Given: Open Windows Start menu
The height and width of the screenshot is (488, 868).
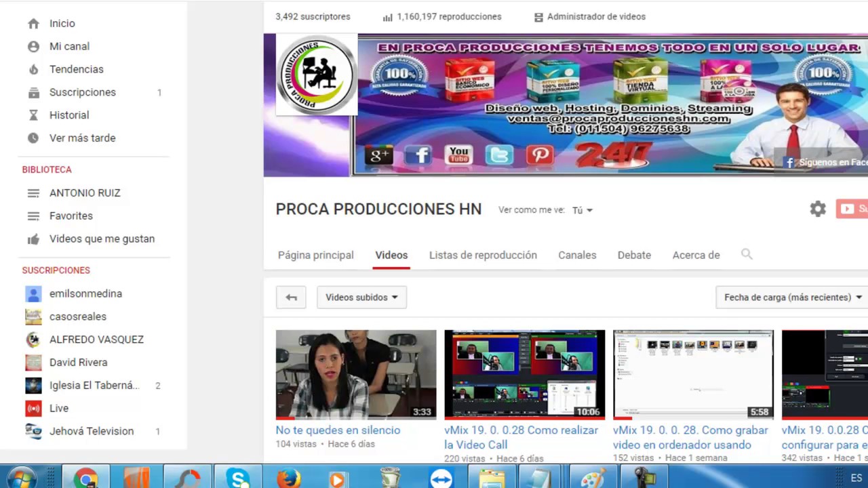Looking at the screenshot, I should pos(22,477).
